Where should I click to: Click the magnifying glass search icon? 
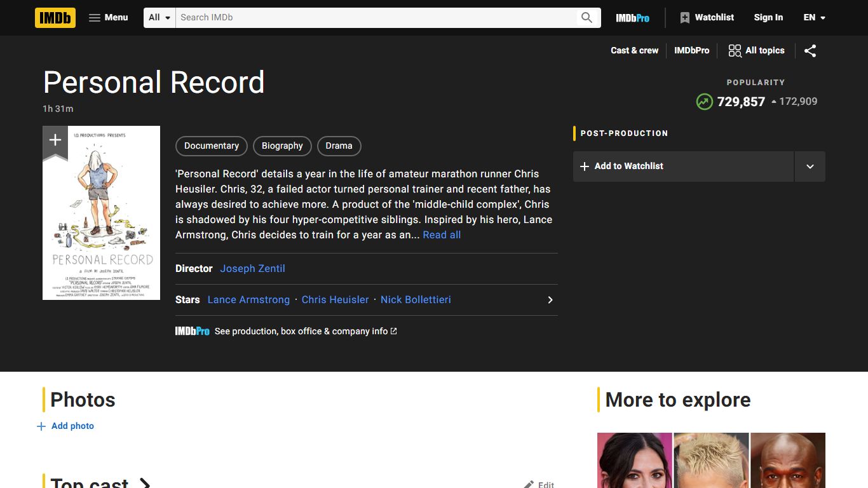[x=587, y=18]
